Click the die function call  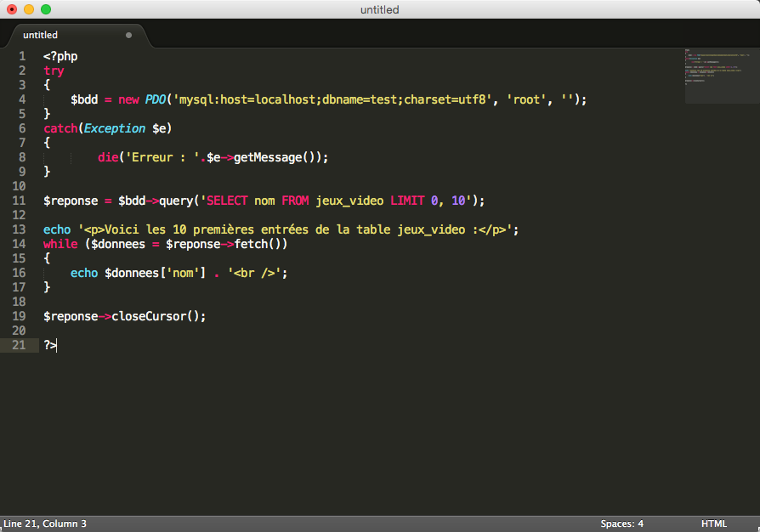108,157
